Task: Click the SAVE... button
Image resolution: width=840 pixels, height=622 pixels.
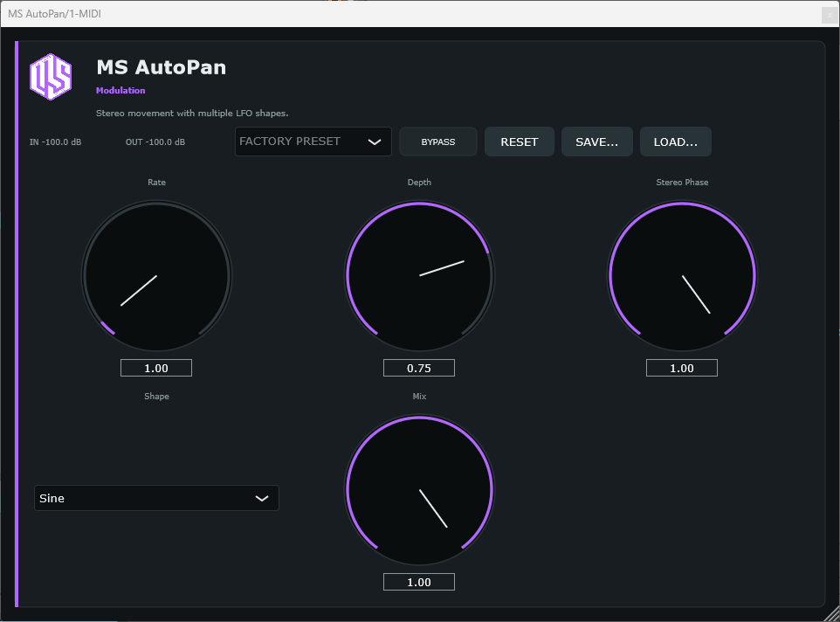Action: tap(596, 142)
